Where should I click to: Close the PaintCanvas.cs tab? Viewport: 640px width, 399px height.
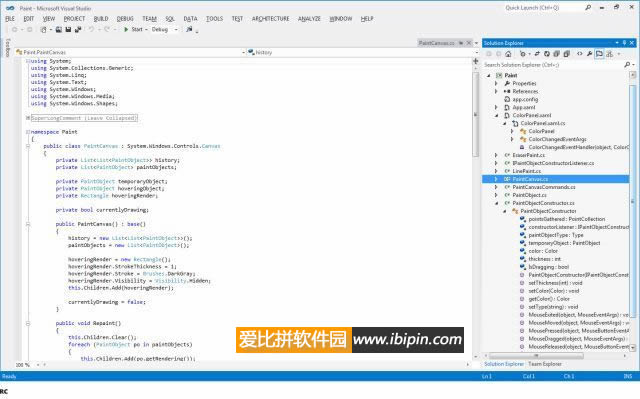pyautogui.click(x=469, y=42)
